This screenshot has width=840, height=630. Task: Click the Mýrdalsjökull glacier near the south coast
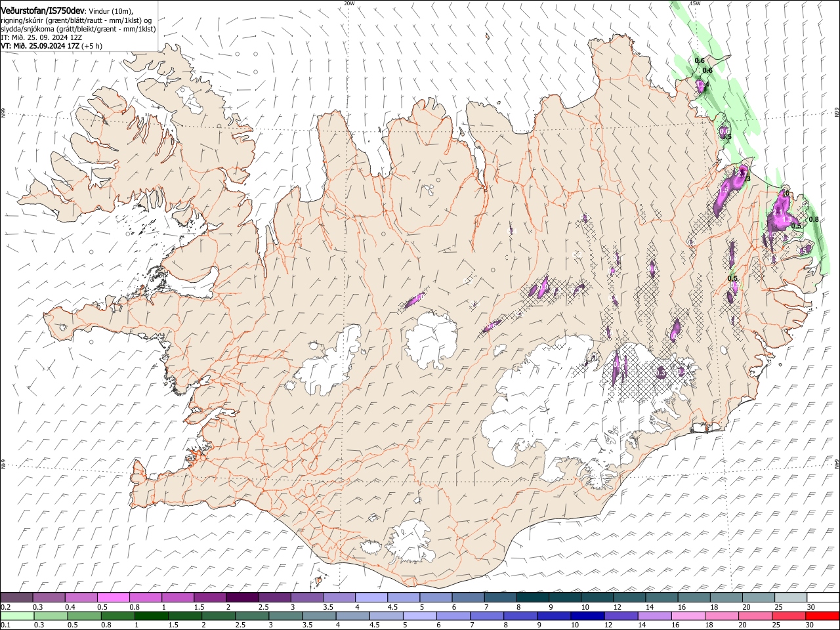(x=411, y=542)
